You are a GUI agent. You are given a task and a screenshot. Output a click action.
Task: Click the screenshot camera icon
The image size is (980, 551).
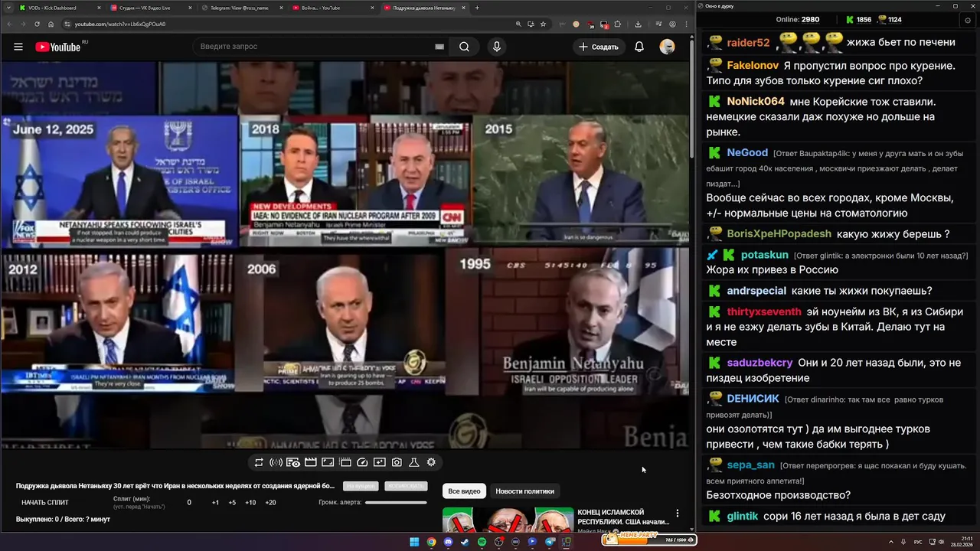397,462
